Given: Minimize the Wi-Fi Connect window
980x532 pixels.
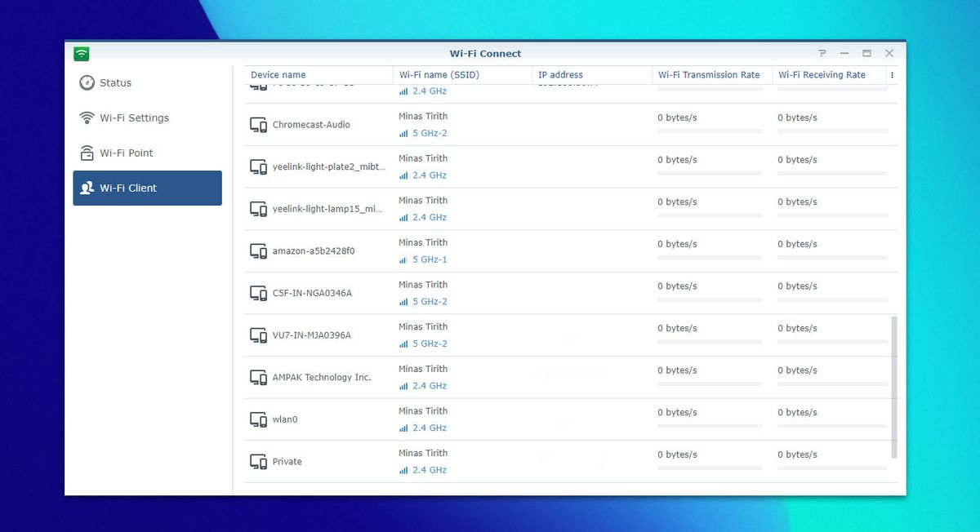Looking at the screenshot, I should coord(844,54).
